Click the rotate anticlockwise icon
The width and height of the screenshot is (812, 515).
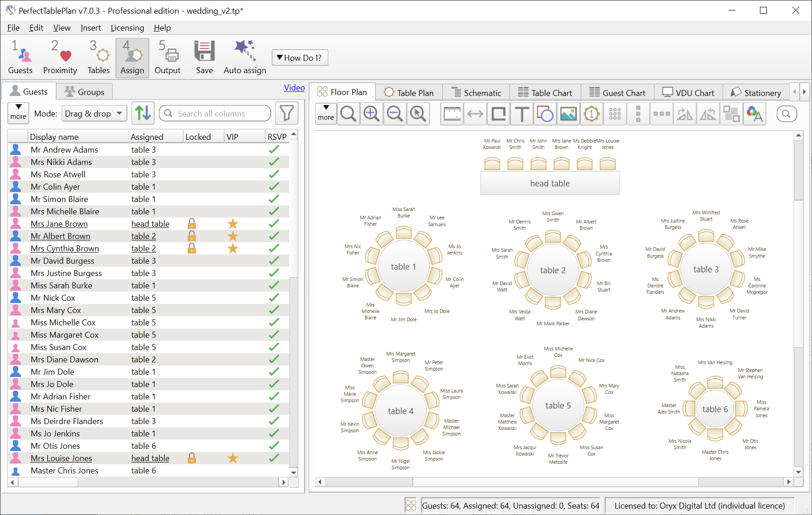[x=708, y=114]
